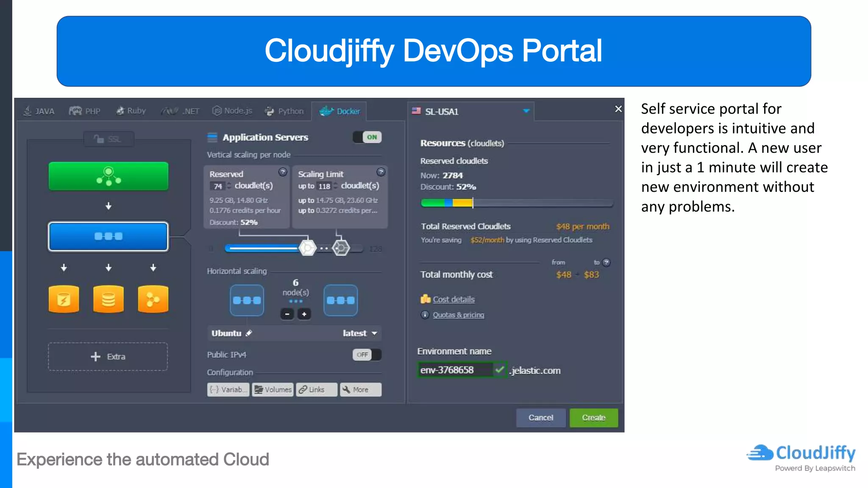Open the Ruby tab

131,111
